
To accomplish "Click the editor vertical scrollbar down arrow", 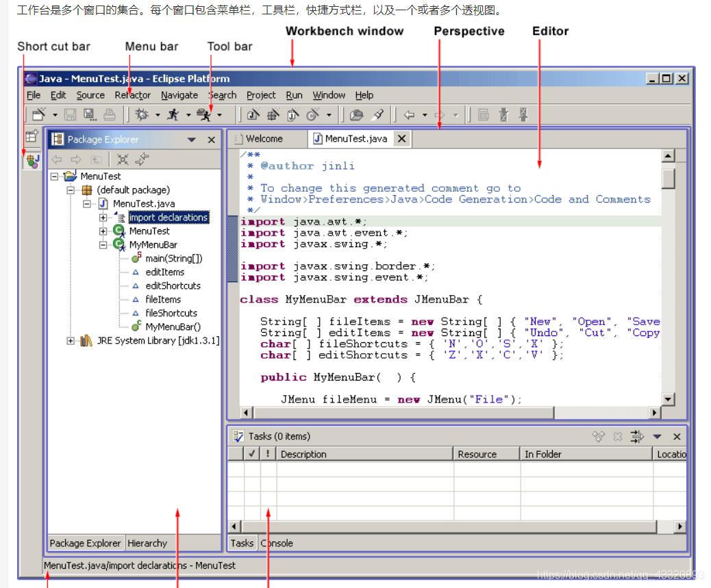I will [x=668, y=399].
